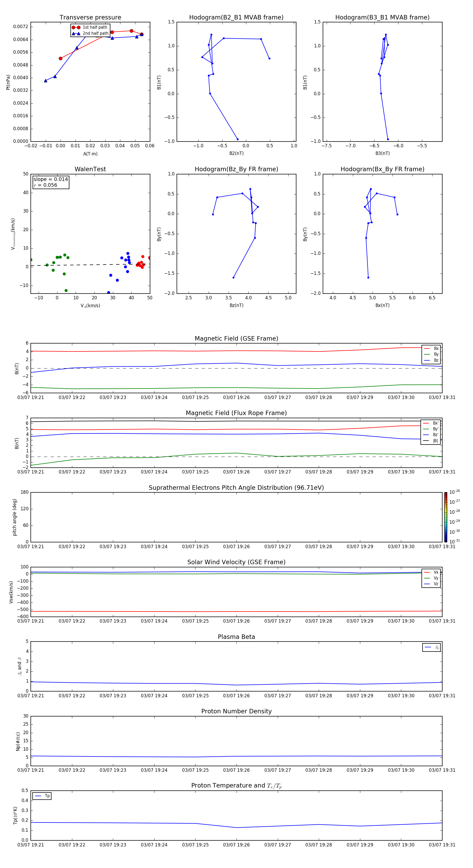Image resolution: width=473 pixels, height=868 pixels.
Task: Click the pitch angle colorbar scale
Action: click(x=446, y=517)
